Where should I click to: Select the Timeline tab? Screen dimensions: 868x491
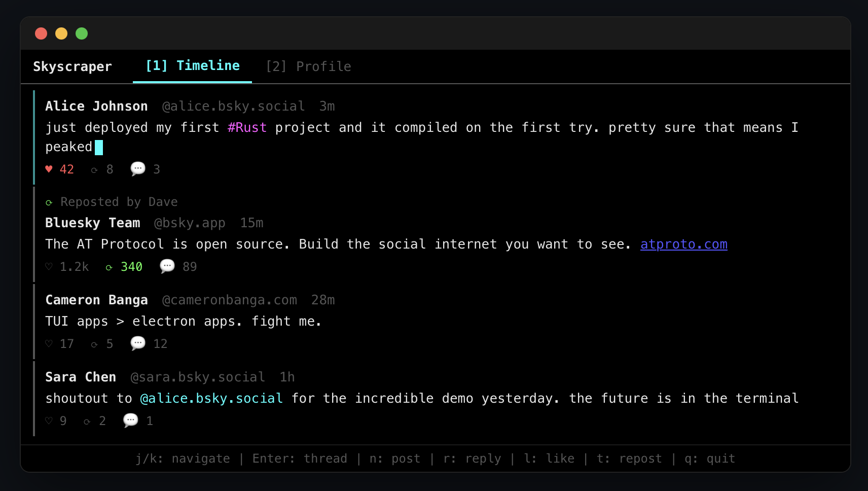(192, 65)
